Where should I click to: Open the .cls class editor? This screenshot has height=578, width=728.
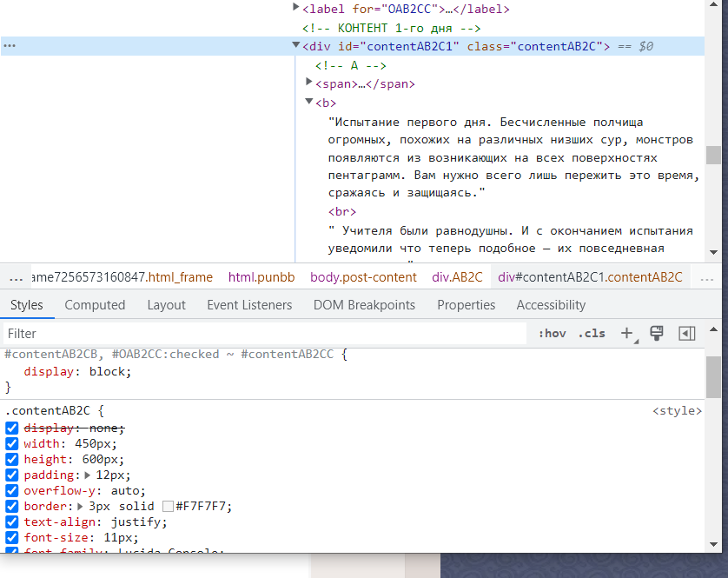pyautogui.click(x=592, y=333)
